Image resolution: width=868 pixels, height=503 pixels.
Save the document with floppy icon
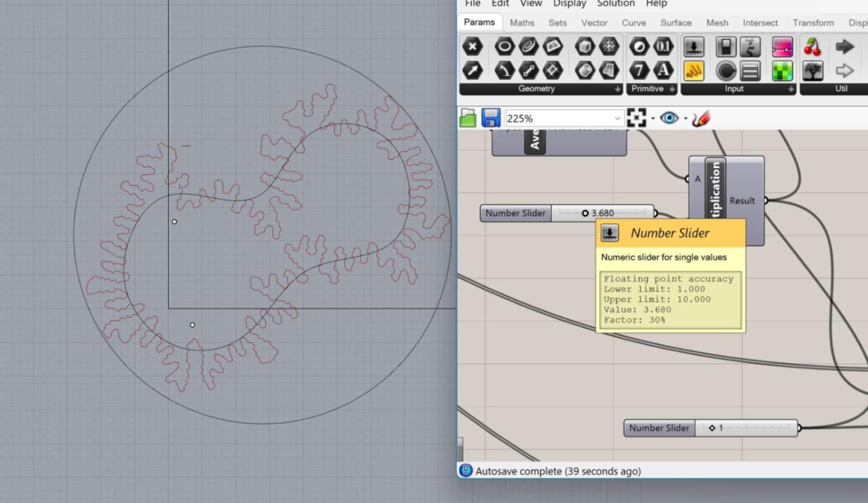coord(491,118)
